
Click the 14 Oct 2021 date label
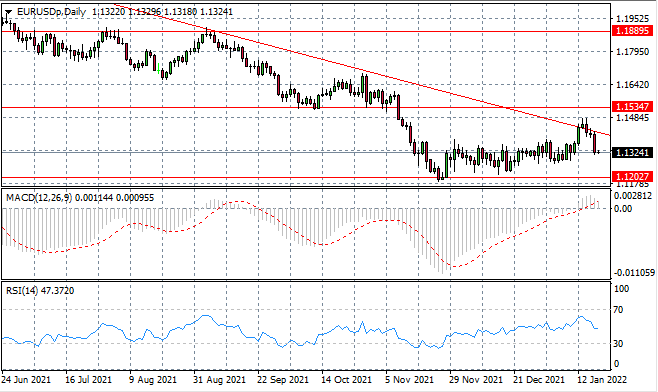pos(347,380)
